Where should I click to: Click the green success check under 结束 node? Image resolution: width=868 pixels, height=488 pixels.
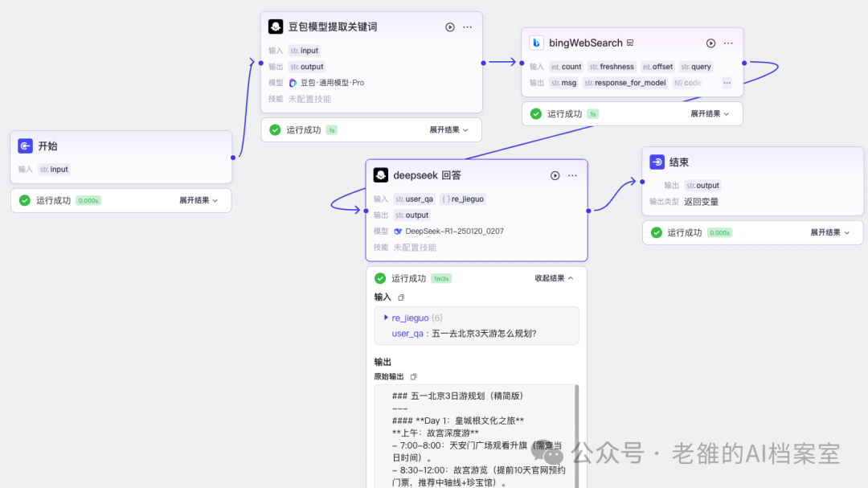(x=657, y=232)
